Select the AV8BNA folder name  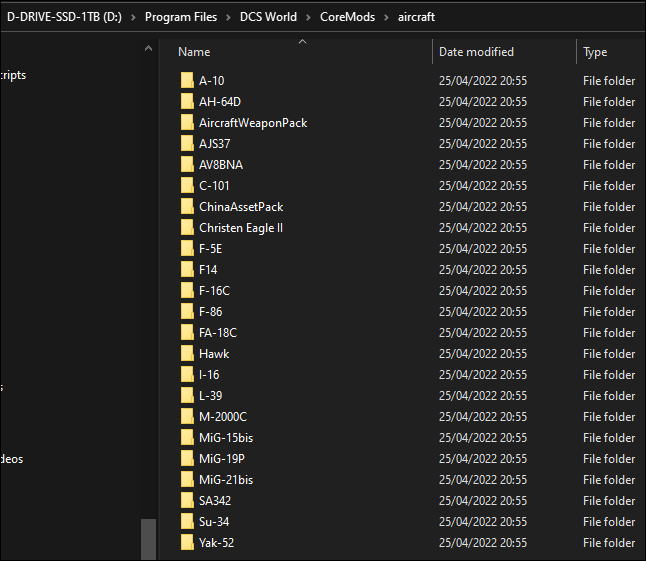pos(221,165)
